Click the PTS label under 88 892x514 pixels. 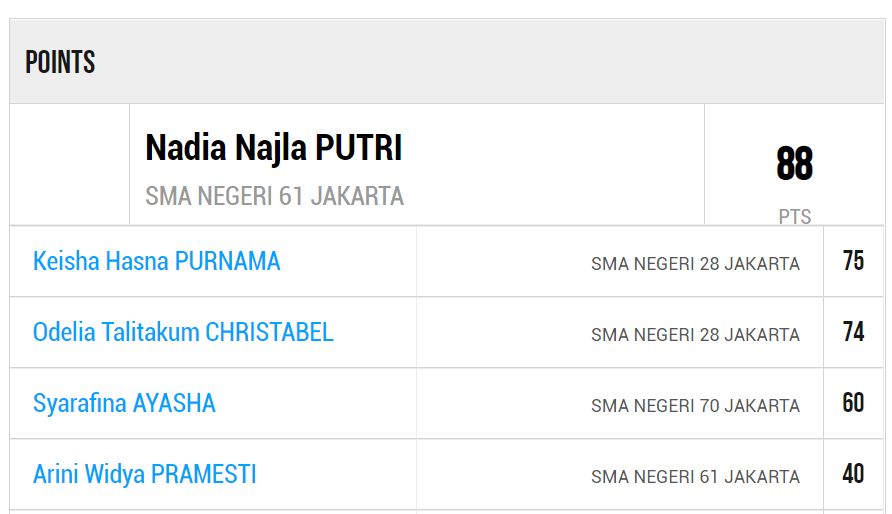(795, 217)
